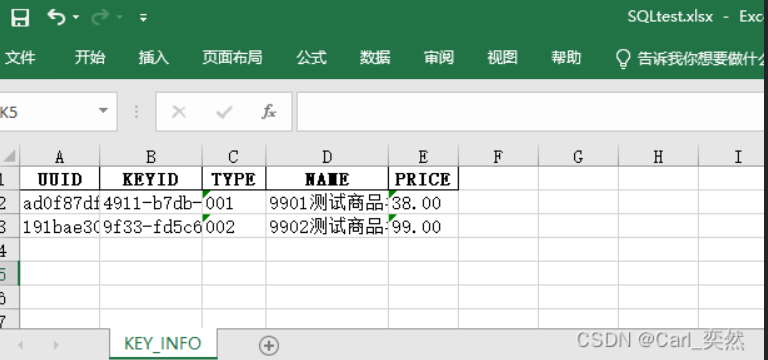Select TYPE cell with value 002

click(234, 226)
